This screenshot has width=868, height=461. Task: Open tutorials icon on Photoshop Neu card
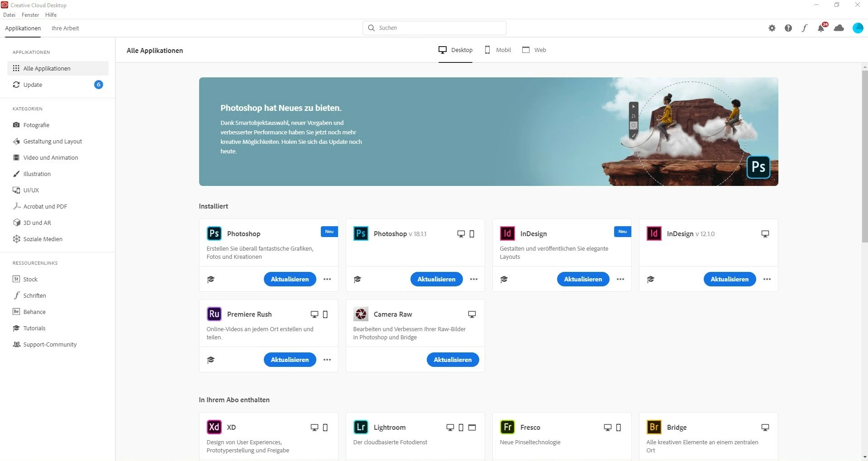tap(211, 279)
